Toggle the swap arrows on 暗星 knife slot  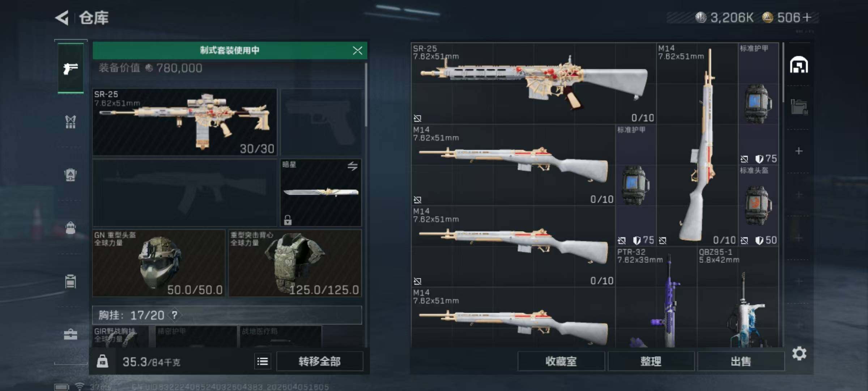353,166
